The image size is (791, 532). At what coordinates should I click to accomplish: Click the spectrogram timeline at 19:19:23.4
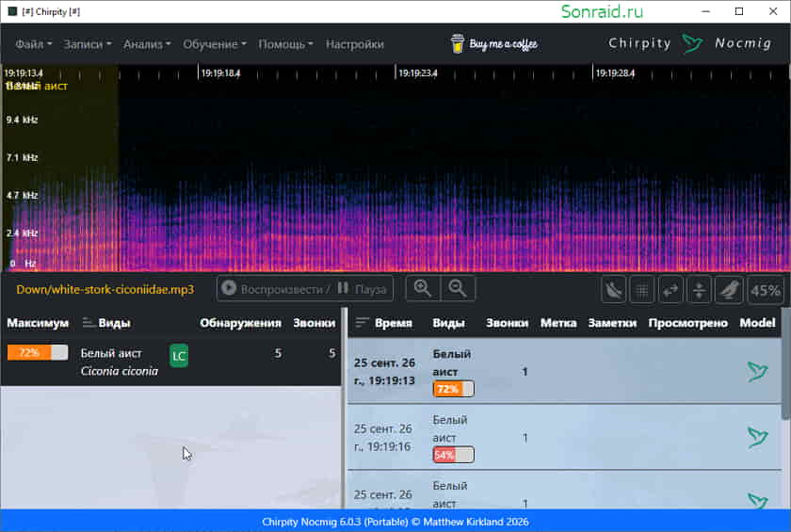pos(418,73)
